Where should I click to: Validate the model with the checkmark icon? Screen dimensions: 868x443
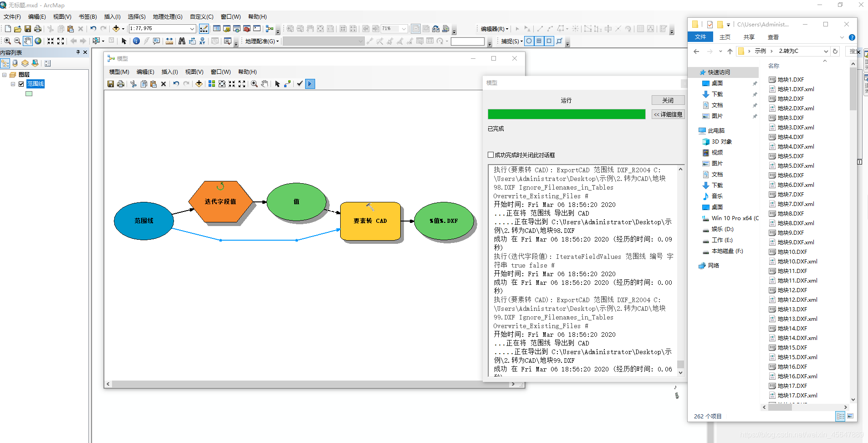(300, 84)
